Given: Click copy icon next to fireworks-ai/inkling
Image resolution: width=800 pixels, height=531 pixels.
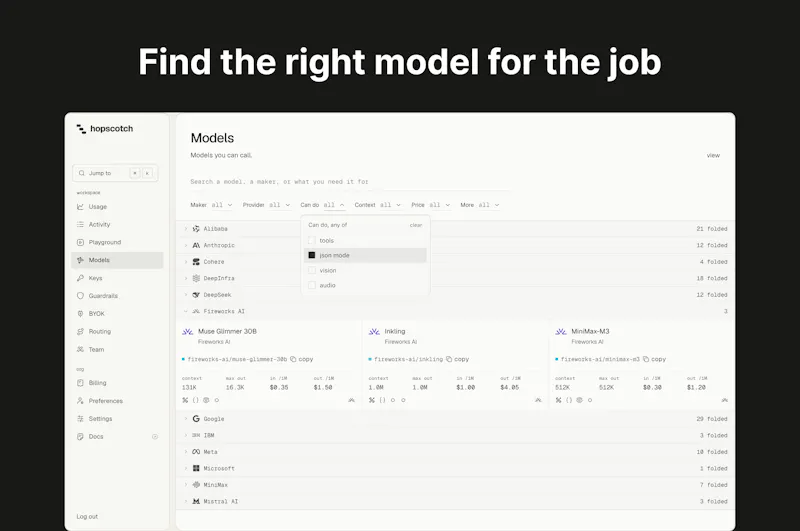Looking at the screenshot, I should (449, 359).
